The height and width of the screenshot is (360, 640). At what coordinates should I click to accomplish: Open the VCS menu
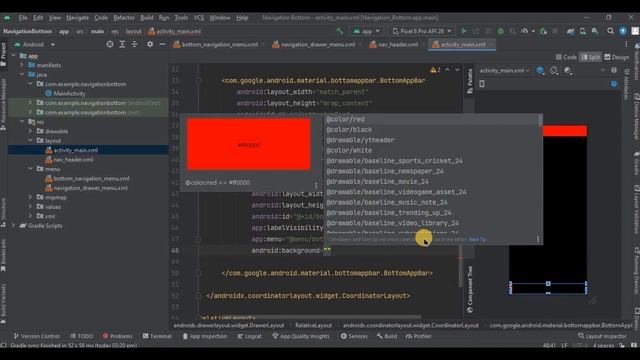[x=199, y=18]
